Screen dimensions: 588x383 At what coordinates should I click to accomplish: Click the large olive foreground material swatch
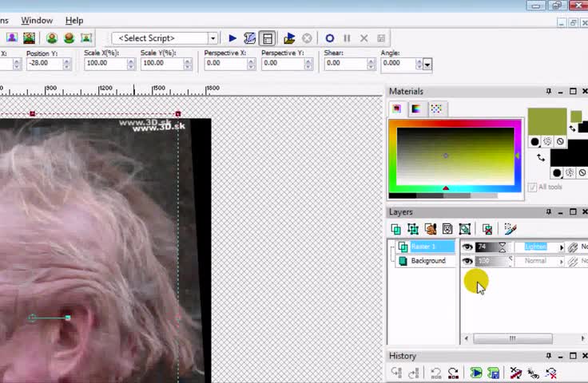point(547,121)
